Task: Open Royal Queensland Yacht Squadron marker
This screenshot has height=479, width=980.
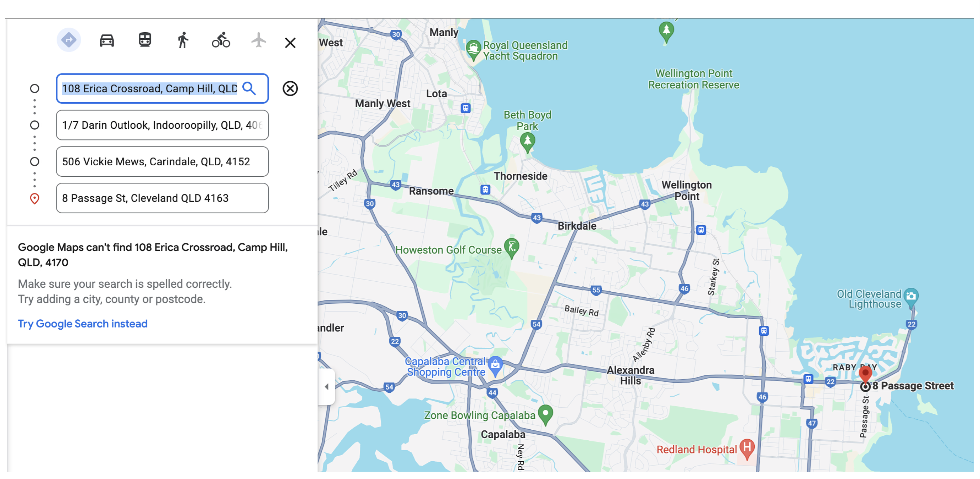Action: pos(473,50)
